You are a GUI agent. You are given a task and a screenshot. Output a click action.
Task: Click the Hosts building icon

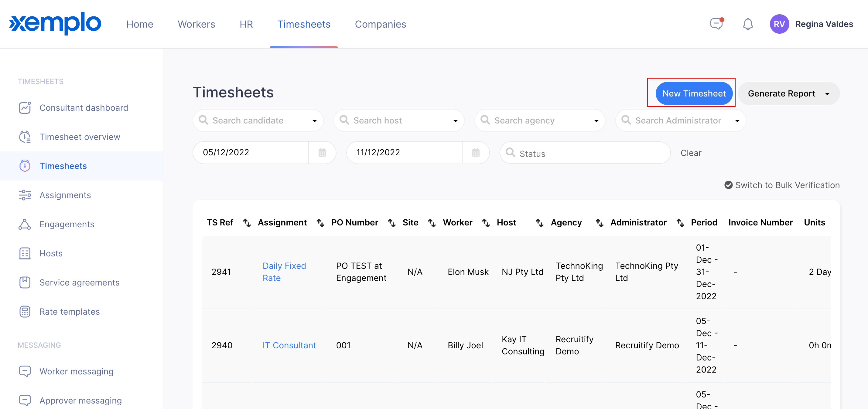click(25, 253)
